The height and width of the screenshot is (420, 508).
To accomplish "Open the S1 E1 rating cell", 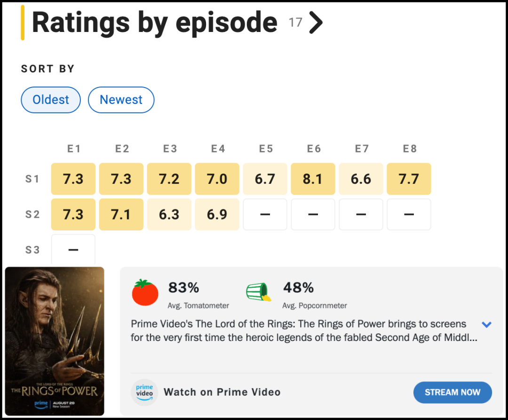I will (73, 179).
